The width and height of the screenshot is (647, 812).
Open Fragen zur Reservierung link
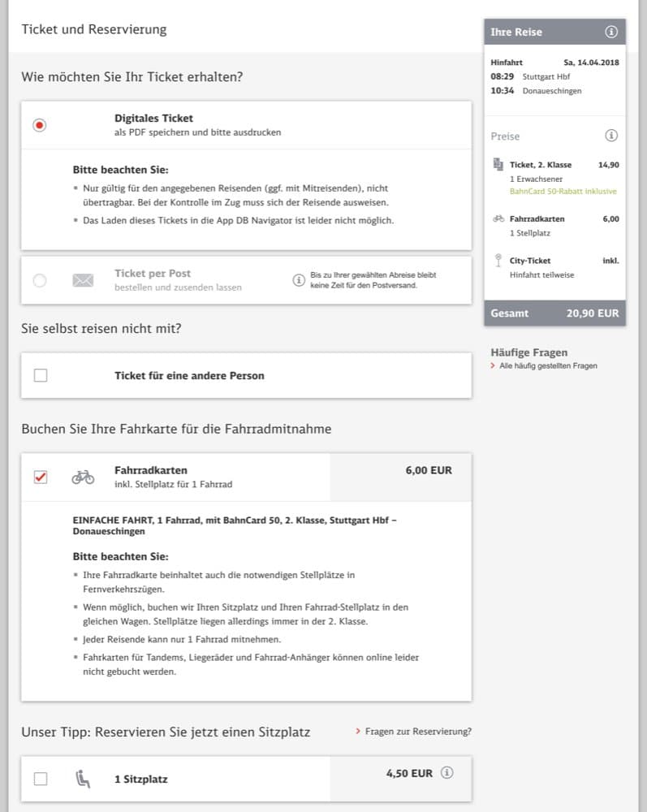click(417, 732)
